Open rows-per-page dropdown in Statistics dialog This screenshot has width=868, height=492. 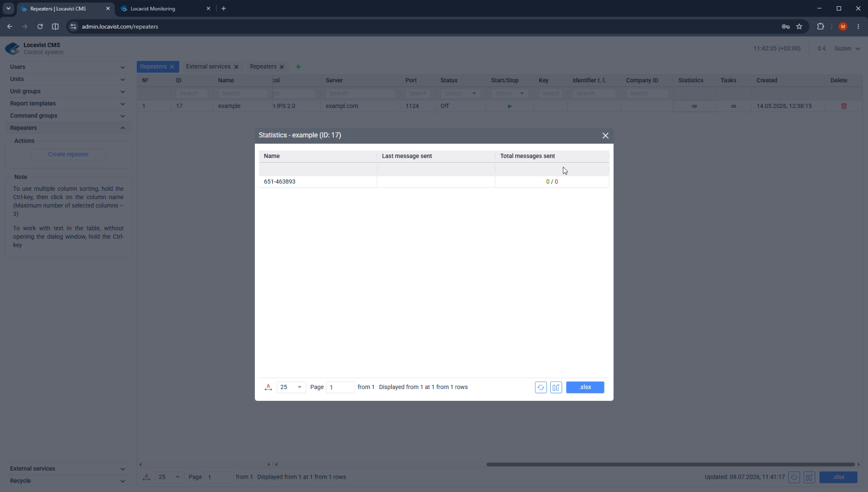coord(291,387)
